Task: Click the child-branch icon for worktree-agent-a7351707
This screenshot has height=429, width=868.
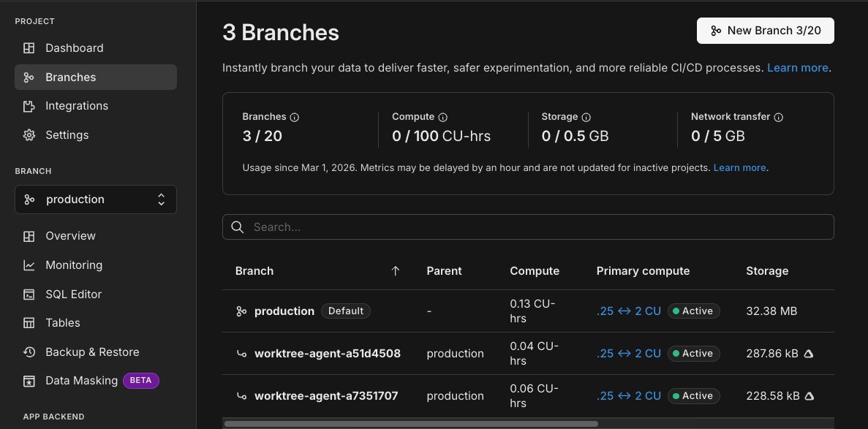Action: 241,396
